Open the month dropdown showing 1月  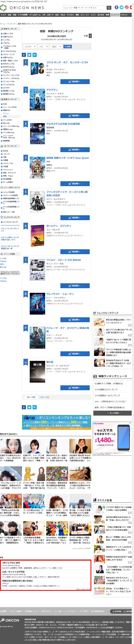click(43, 47)
